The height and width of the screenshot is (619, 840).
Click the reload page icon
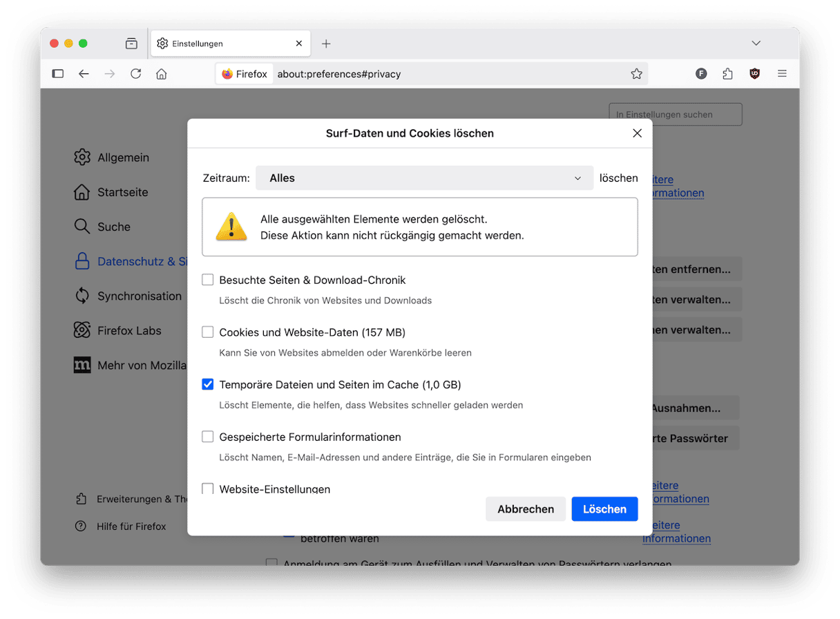pos(136,74)
